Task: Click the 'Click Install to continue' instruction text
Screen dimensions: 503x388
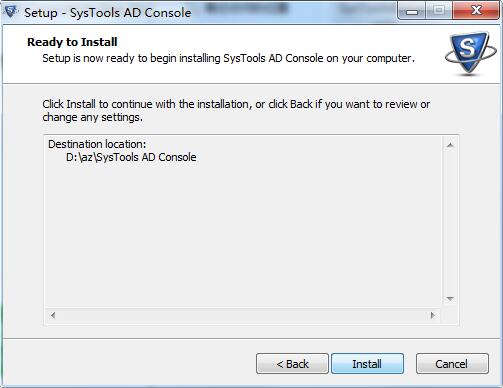Action: 236,111
